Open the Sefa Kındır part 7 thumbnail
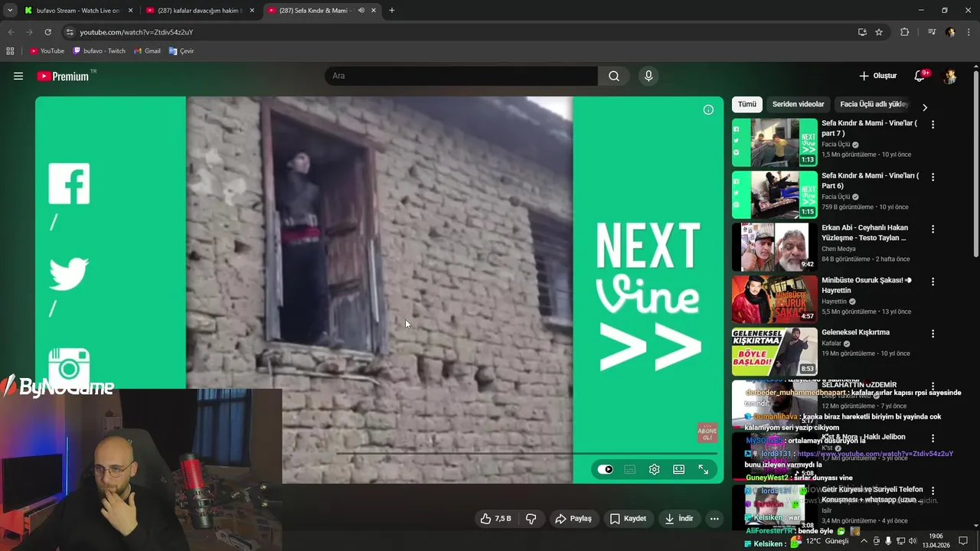This screenshot has width=980, height=551. [775, 142]
